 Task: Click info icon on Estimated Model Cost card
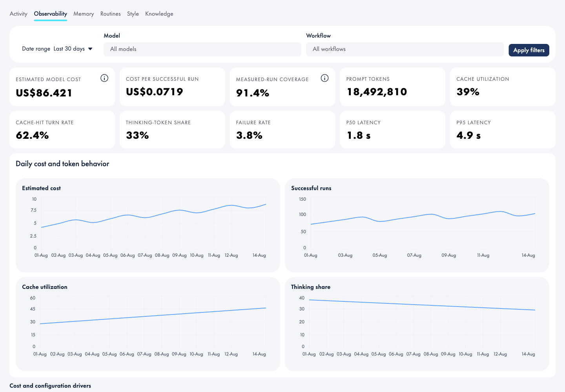104,78
